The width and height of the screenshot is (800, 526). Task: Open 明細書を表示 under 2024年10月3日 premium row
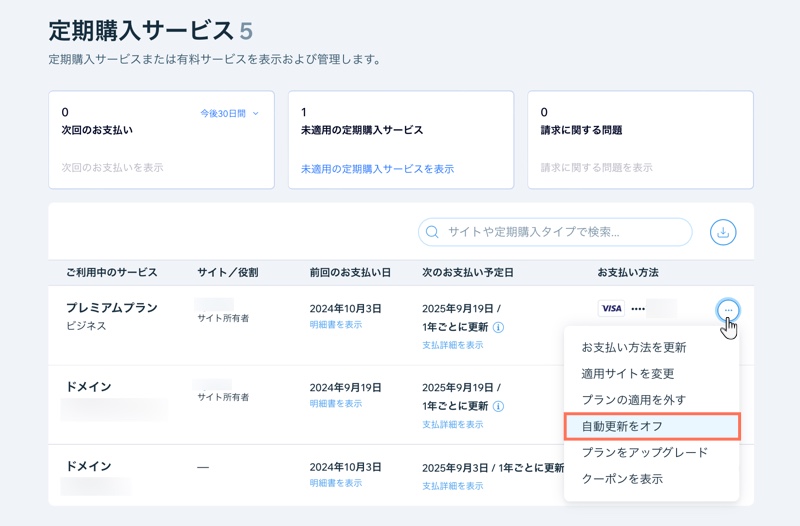click(336, 324)
